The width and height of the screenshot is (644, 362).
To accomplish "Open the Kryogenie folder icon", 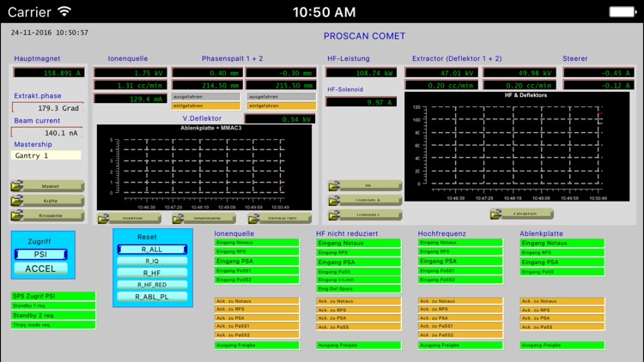I will [17, 215].
